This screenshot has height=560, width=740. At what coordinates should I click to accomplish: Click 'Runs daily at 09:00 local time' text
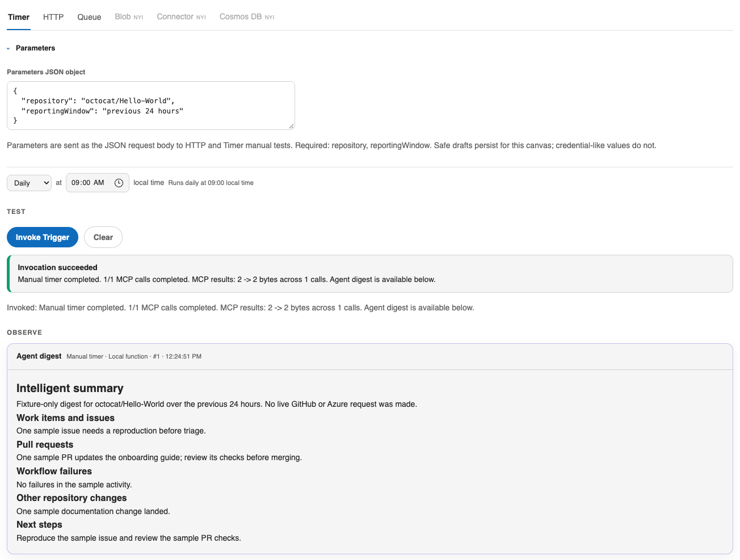coord(211,183)
